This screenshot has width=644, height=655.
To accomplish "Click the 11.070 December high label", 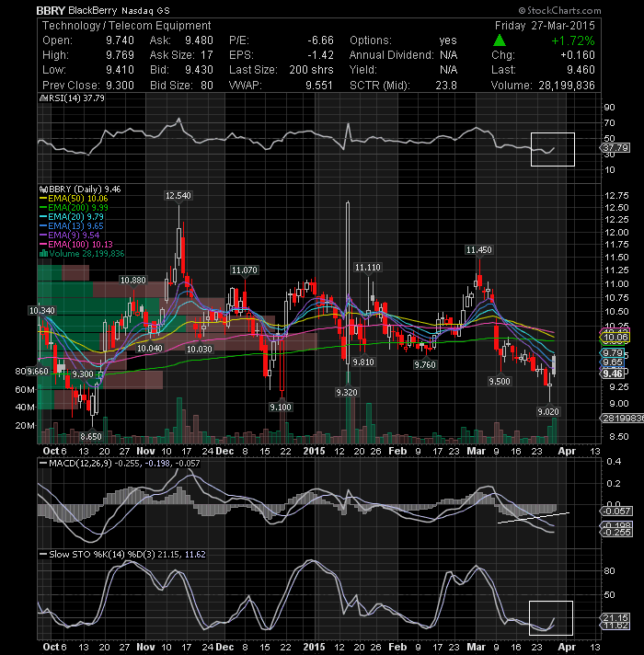I will click(245, 270).
